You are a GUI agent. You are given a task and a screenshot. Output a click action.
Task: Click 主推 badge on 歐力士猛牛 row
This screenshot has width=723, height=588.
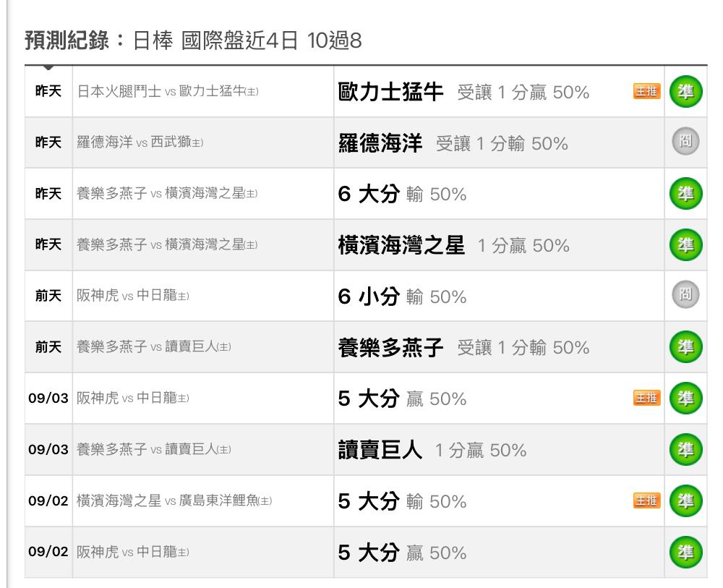click(647, 91)
